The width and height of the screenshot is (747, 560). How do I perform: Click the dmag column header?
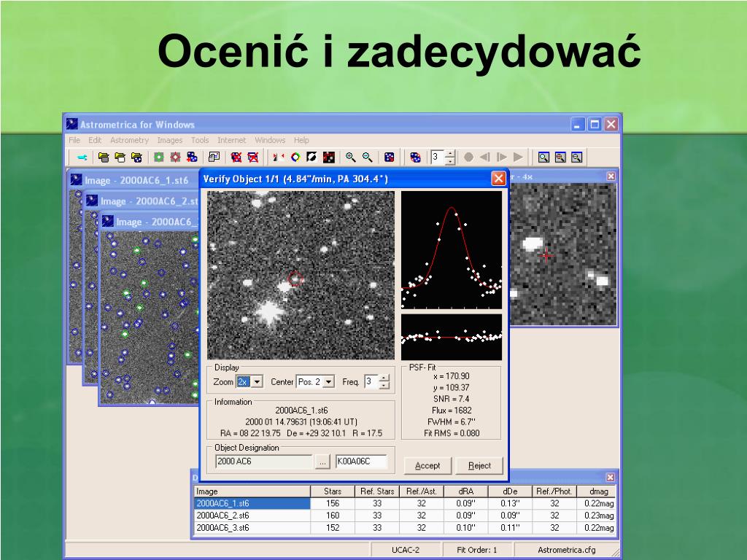pos(598,491)
